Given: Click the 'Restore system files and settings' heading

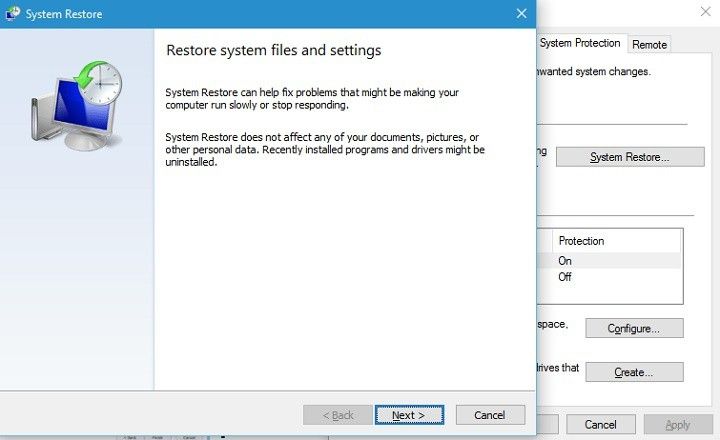Looking at the screenshot, I should point(274,50).
